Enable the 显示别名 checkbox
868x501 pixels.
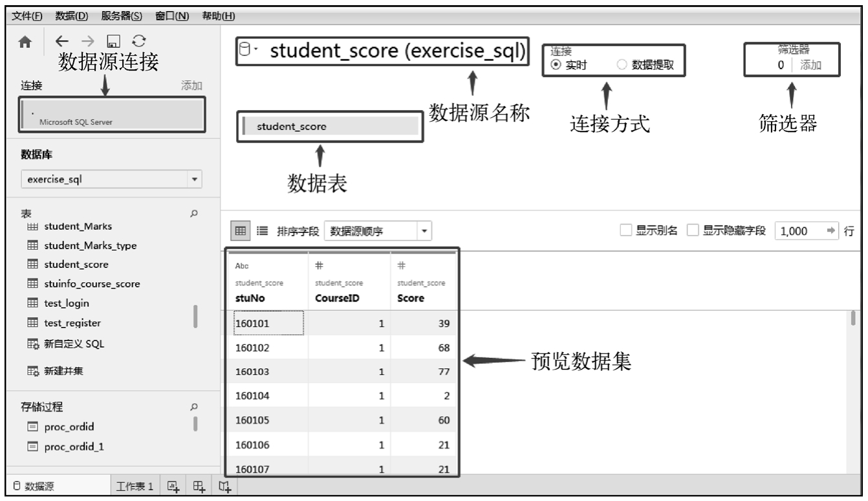pos(626,230)
